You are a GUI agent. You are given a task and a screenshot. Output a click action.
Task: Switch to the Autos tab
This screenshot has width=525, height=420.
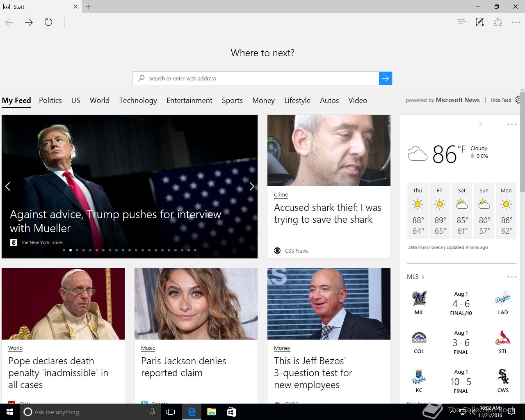pos(329,100)
